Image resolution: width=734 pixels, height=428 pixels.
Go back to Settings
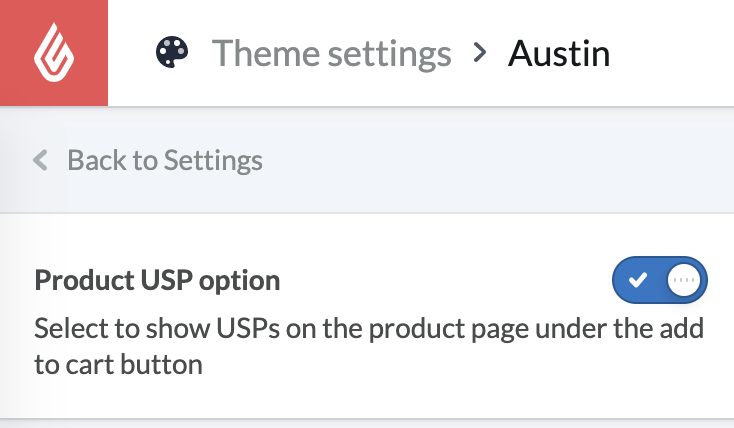coord(164,160)
